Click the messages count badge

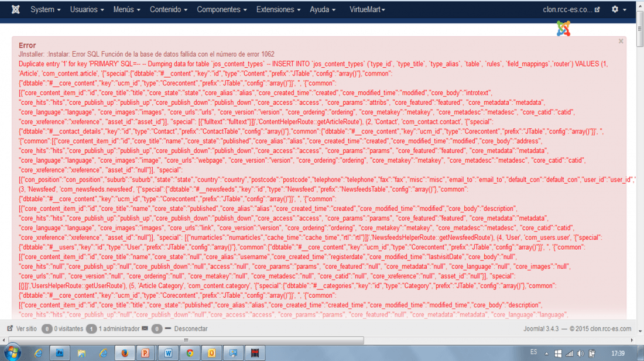(x=156, y=329)
